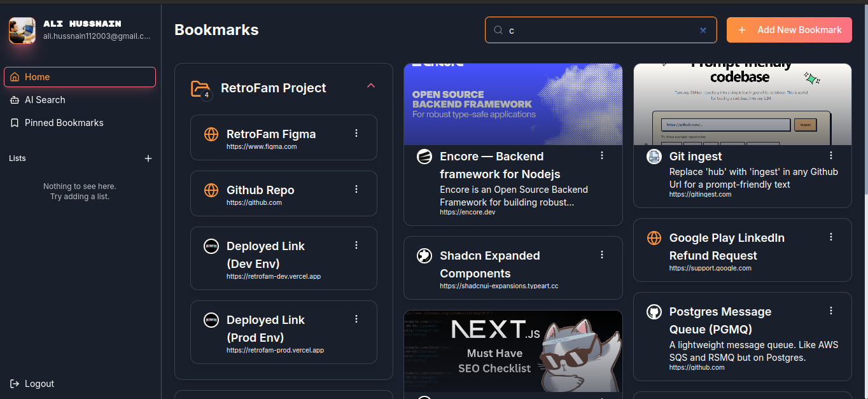Click Add New Bookmark button
Viewport: 868px width, 399px height.
[x=789, y=30]
